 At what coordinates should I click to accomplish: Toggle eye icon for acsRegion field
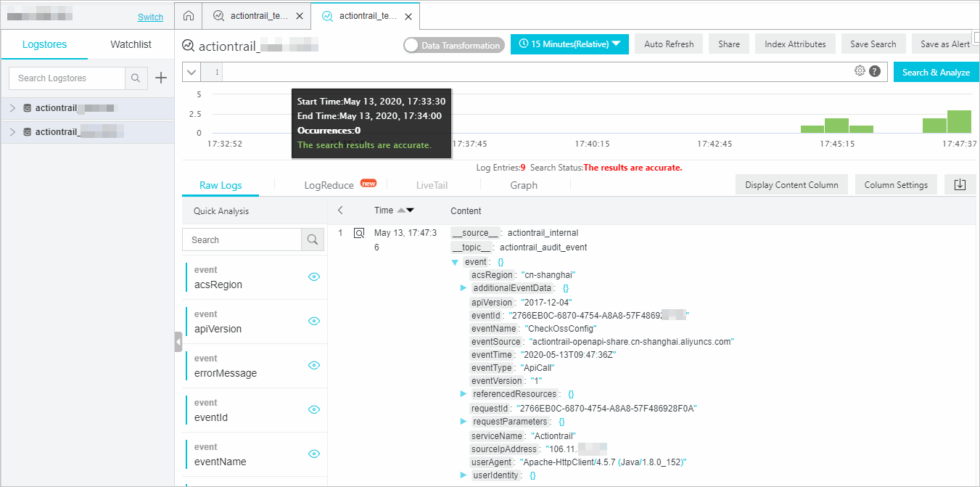tap(314, 277)
